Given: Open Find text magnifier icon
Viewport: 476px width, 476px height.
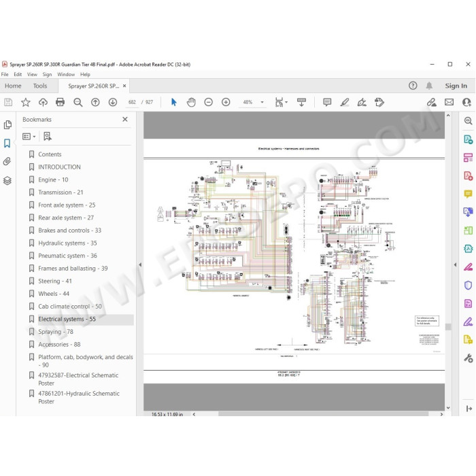Looking at the screenshot, I should coord(78,102).
